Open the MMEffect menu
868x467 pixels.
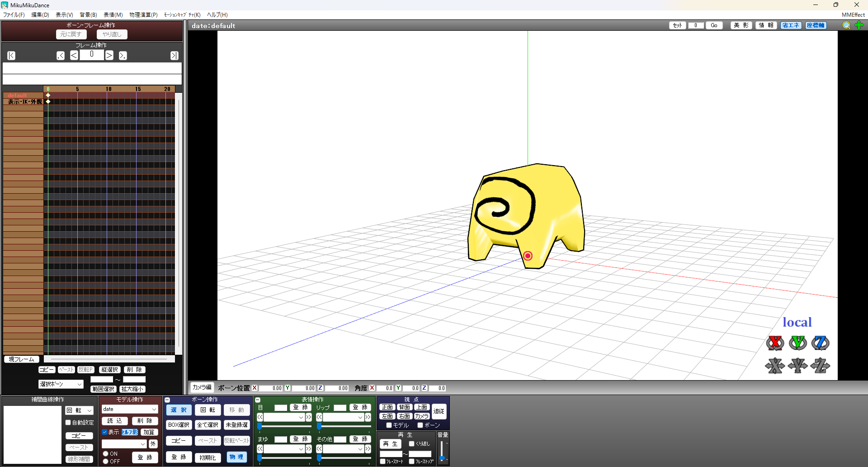pyautogui.click(x=853, y=15)
